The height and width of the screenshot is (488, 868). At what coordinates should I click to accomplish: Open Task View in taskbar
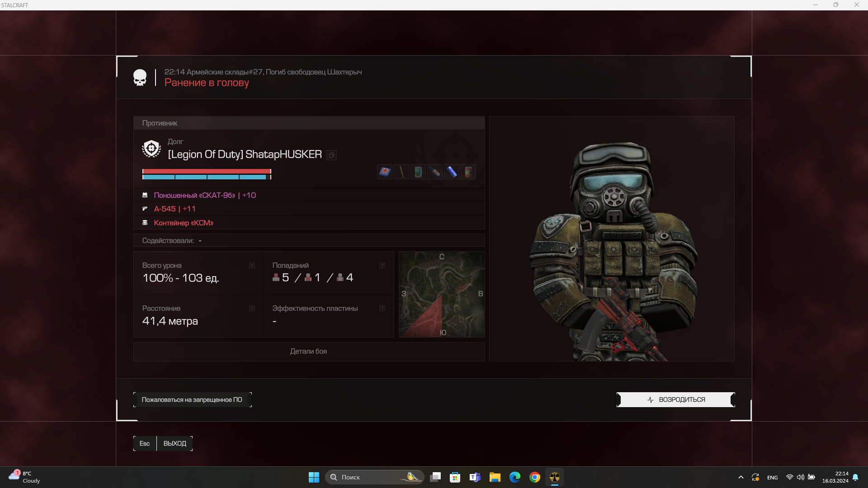(435, 477)
